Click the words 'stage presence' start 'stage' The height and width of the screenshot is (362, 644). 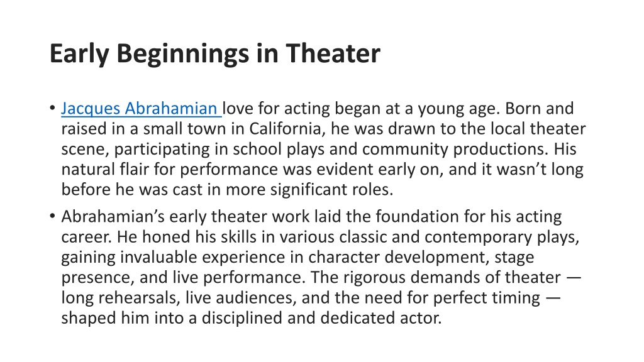514,257
